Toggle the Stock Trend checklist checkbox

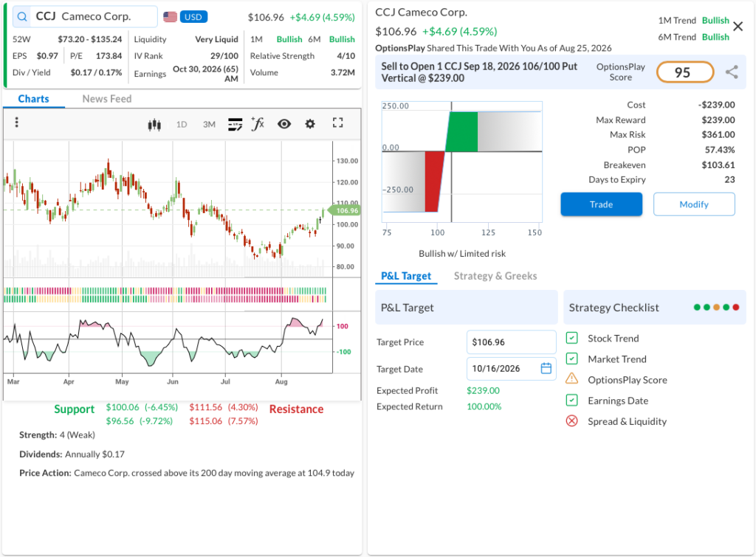tap(572, 338)
